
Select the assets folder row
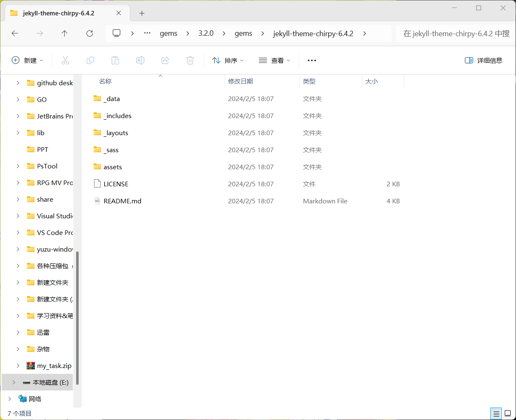[x=248, y=167]
